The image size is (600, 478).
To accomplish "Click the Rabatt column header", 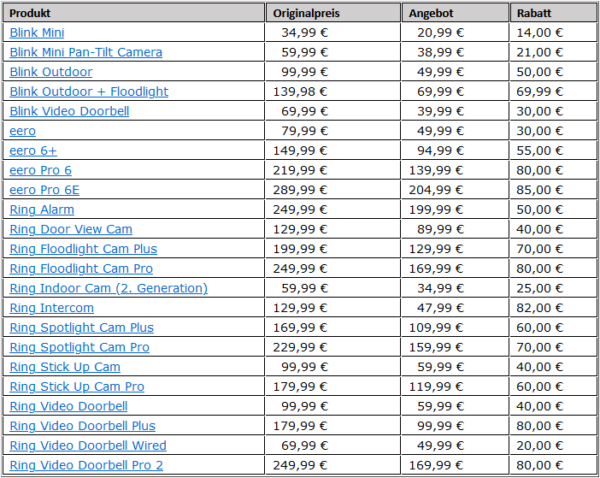I will 553,13.
